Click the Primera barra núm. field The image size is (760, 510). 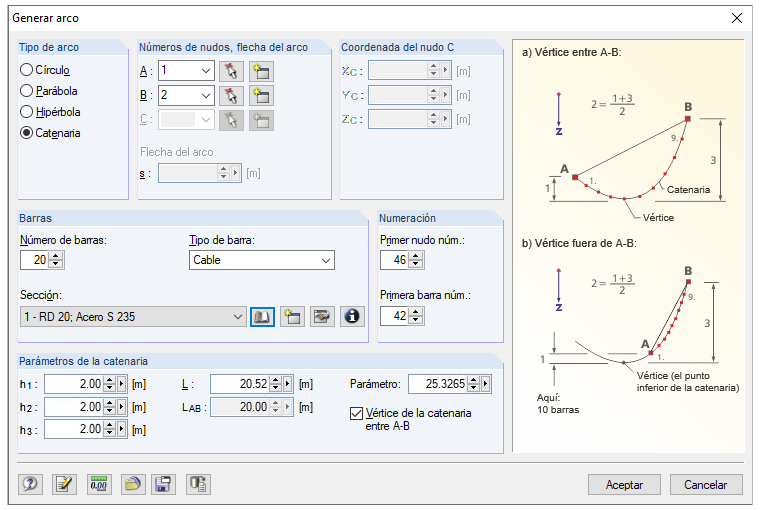[395, 316]
